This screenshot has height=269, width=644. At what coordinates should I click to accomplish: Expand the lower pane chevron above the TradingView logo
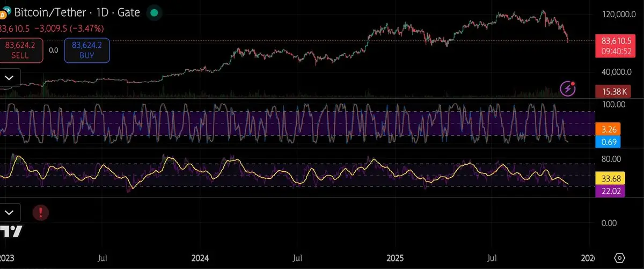[9, 213]
